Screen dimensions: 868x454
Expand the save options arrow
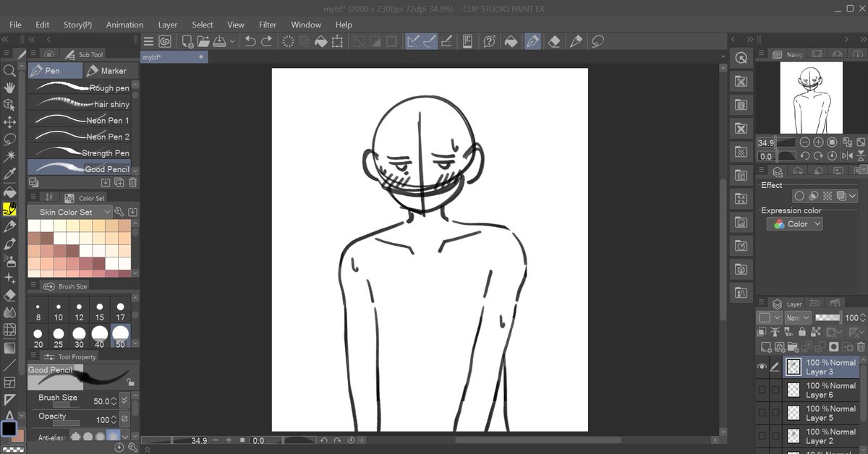(x=232, y=41)
